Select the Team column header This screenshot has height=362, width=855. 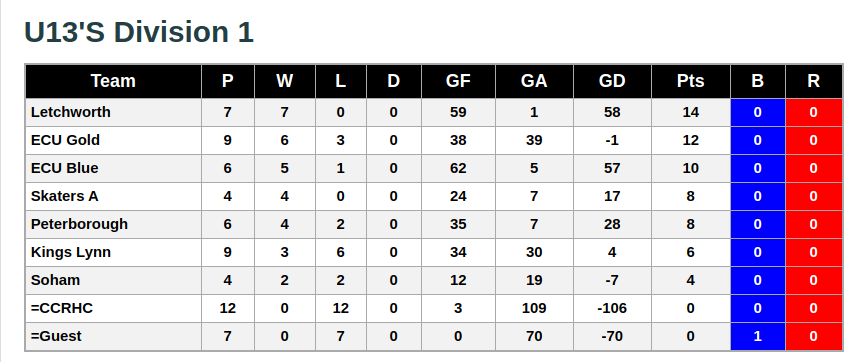(x=113, y=81)
